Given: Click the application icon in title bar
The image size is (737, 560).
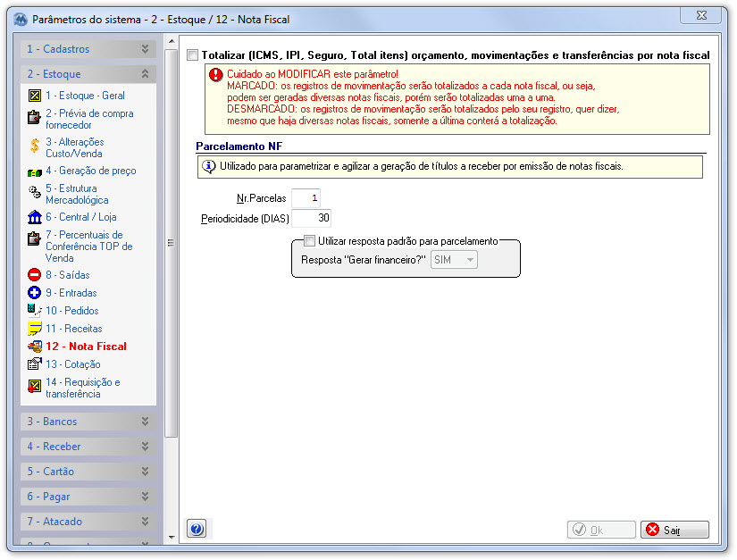Looking at the screenshot, I should point(21,20).
